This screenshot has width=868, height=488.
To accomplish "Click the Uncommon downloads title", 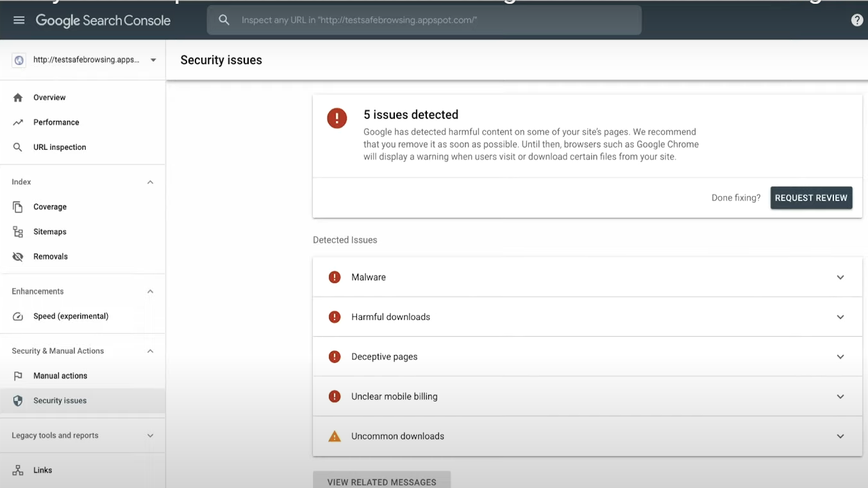I will pyautogui.click(x=397, y=436).
